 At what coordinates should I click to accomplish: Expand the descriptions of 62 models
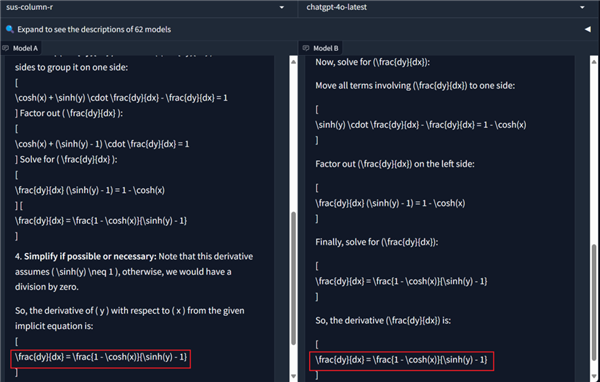point(94,29)
